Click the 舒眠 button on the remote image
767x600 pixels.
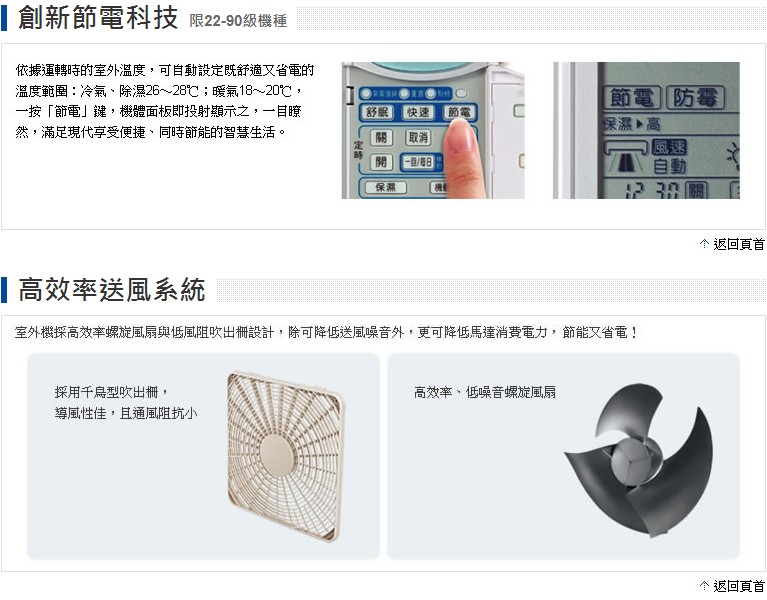click(377, 112)
